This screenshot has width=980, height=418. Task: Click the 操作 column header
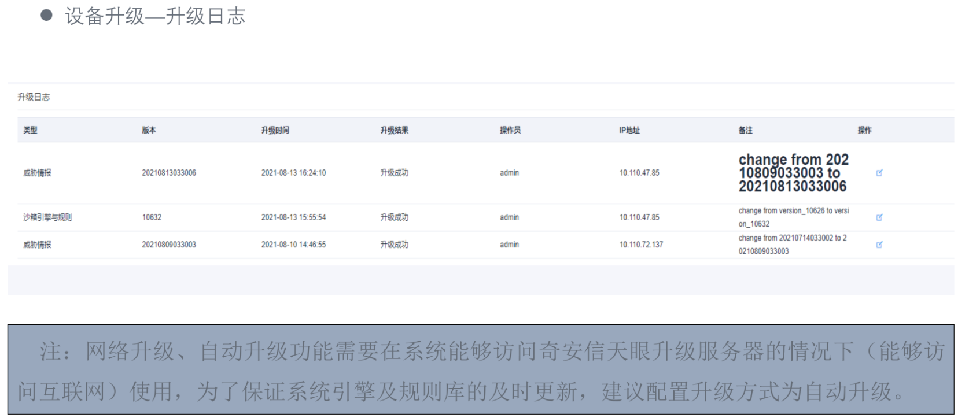(x=864, y=130)
